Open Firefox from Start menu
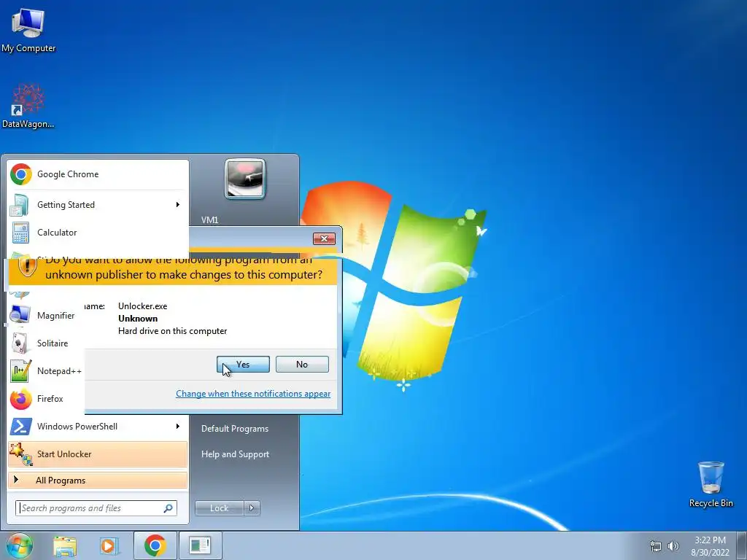 46,399
